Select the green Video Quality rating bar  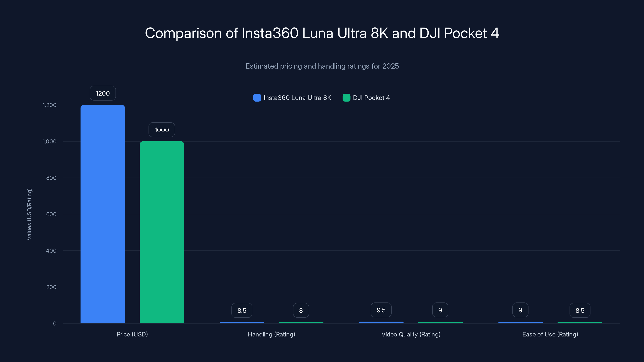point(440,323)
